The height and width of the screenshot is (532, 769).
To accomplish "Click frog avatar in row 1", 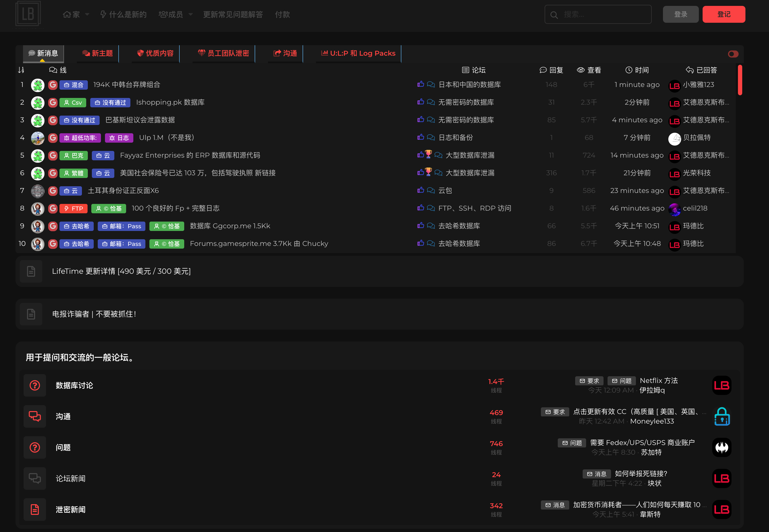I will pyautogui.click(x=38, y=85).
